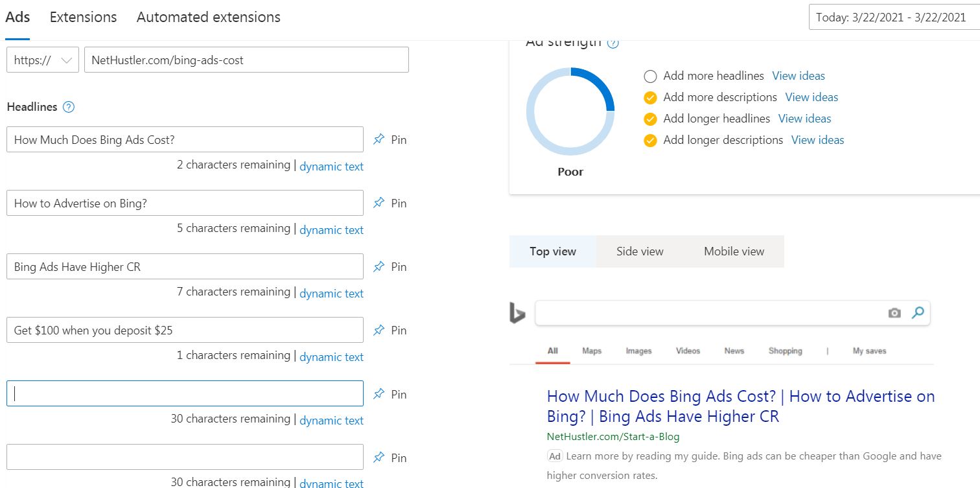Click the 'Get $100 when you deposit $25' field

coord(185,330)
